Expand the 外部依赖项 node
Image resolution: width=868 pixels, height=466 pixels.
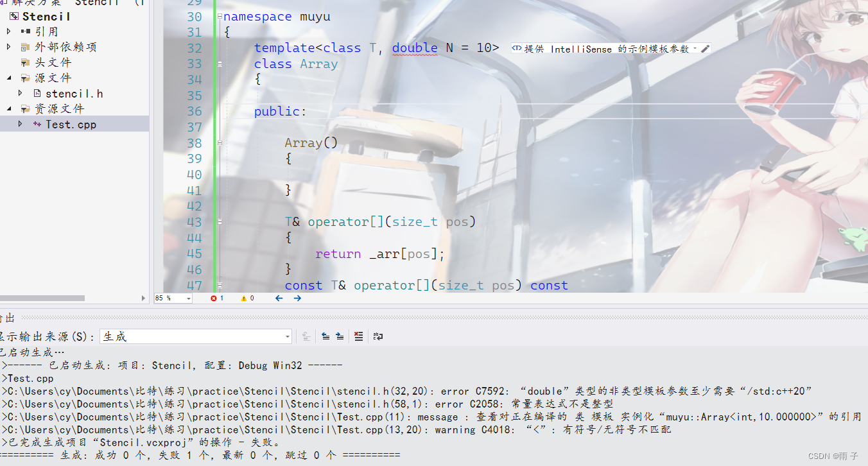(x=9, y=47)
